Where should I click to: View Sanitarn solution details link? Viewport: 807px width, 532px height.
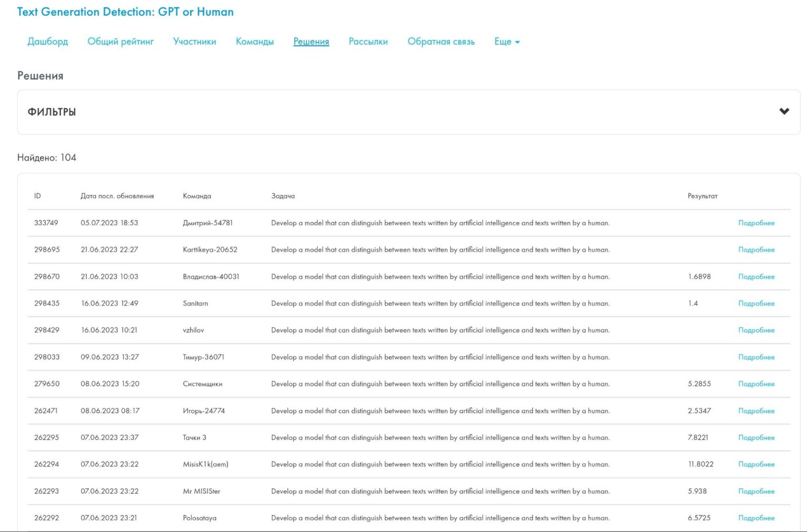[756, 303]
